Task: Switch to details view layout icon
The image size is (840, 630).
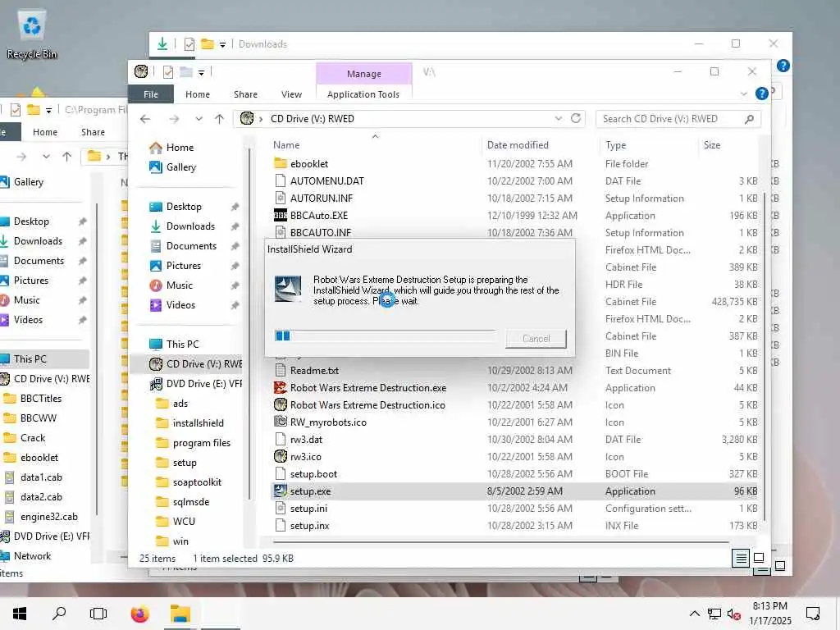Action: [x=741, y=558]
